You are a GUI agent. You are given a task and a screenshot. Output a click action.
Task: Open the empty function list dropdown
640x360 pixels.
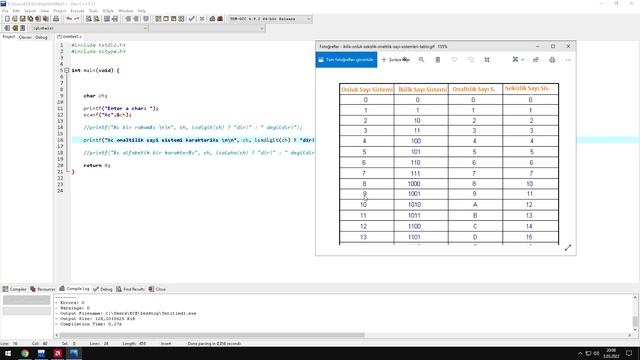[207, 28]
